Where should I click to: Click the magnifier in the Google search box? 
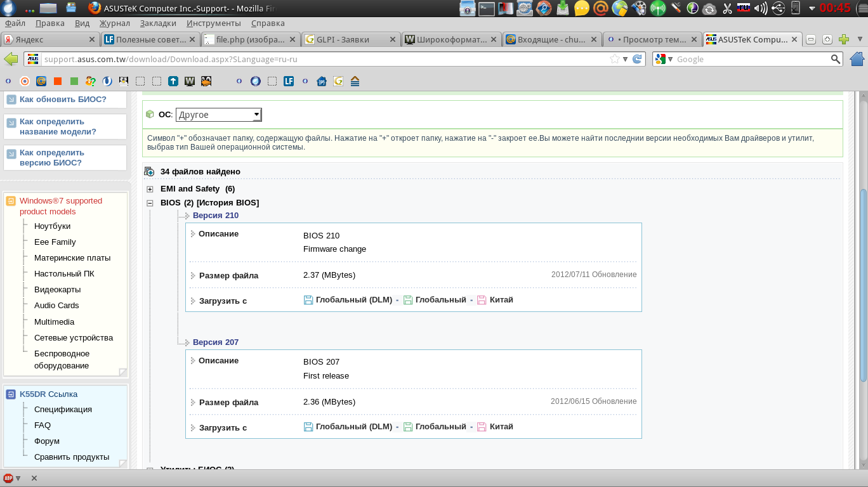click(x=836, y=59)
